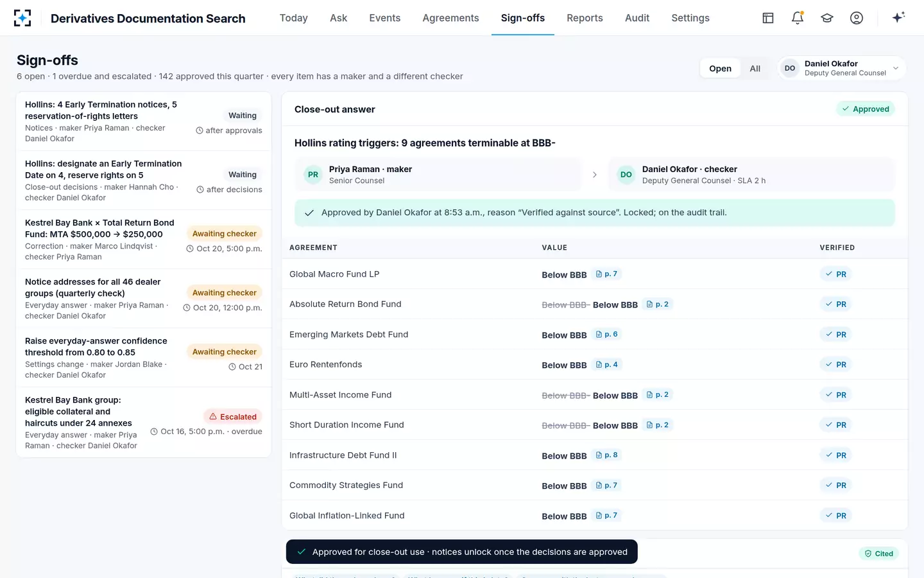
Task: Open page 6 citation for Emerging Markets Debt Fund
Action: [606, 335]
